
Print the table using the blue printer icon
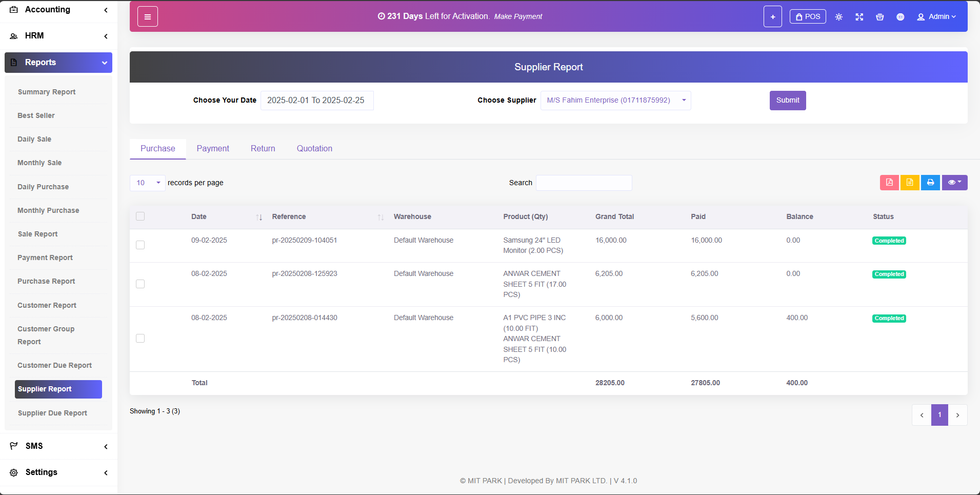pyautogui.click(x=930, y=183)
